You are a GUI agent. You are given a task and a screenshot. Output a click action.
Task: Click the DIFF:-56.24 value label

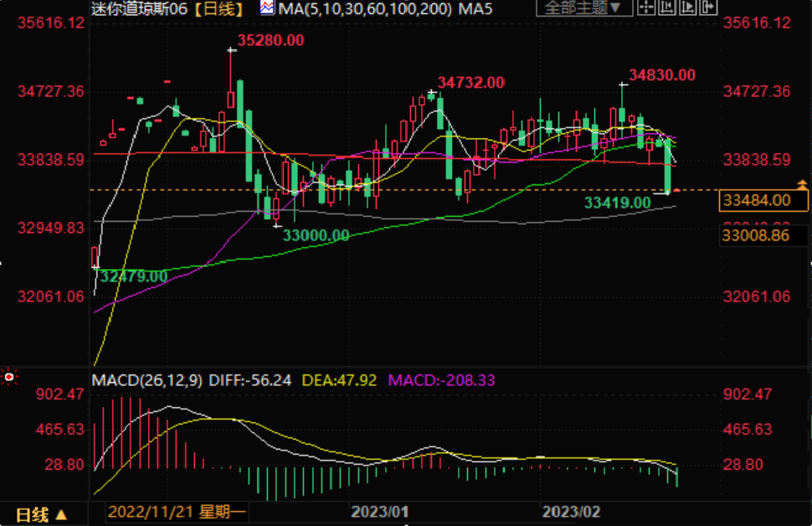pos(251,380)
